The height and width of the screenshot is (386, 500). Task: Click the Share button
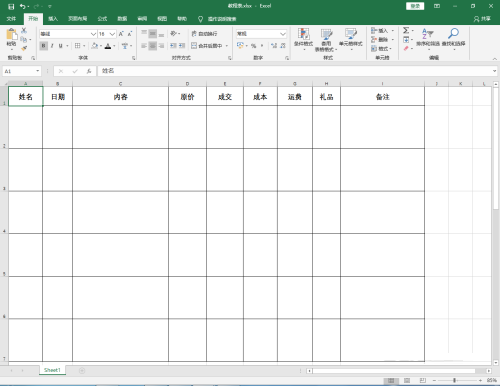coord(482,19)
